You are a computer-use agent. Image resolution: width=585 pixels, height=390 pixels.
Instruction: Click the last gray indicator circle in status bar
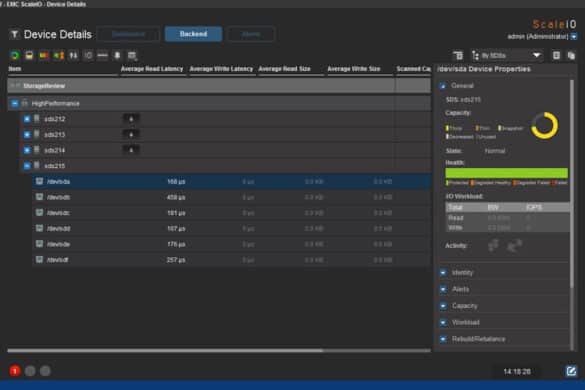[45, 371]
